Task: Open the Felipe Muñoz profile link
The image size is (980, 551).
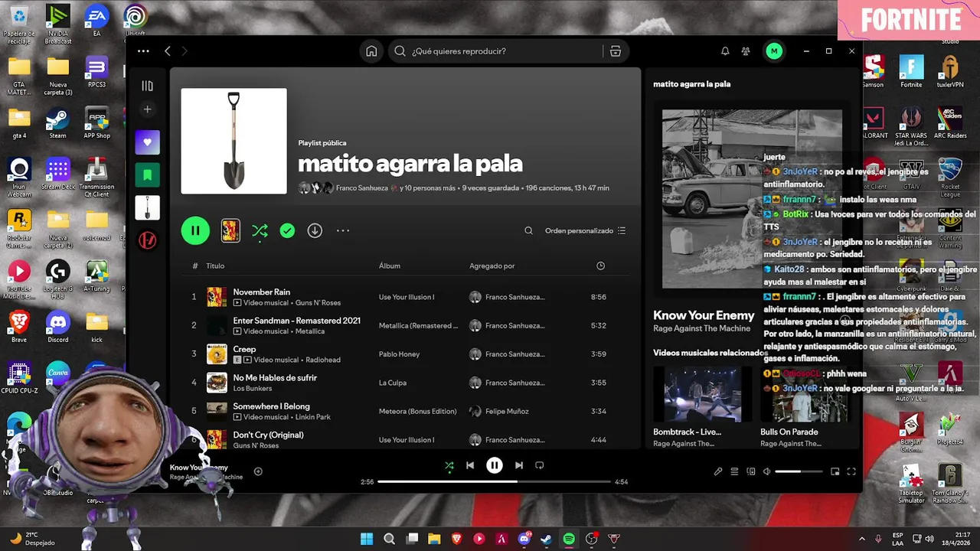Action: coord(507,411)
